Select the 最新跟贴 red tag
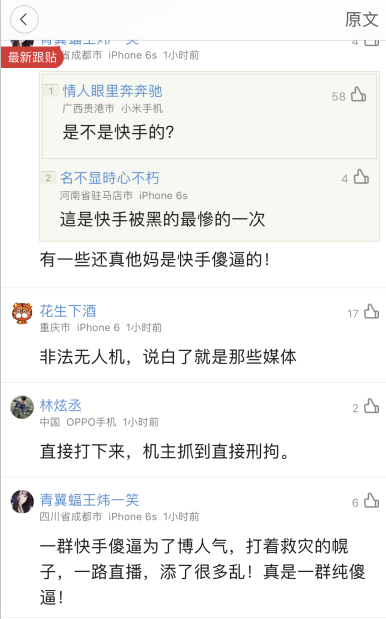The height and width of the screenshot is (619, 386). 32,57
